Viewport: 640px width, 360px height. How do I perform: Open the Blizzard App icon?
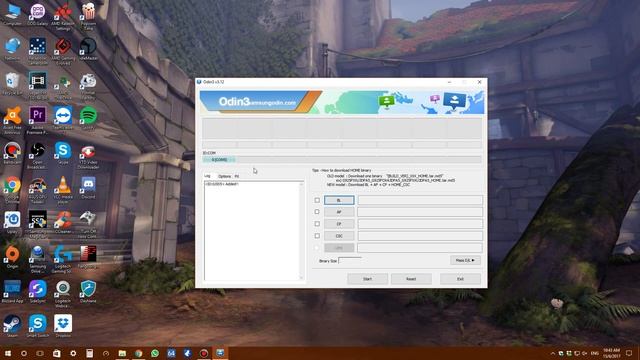12,292
